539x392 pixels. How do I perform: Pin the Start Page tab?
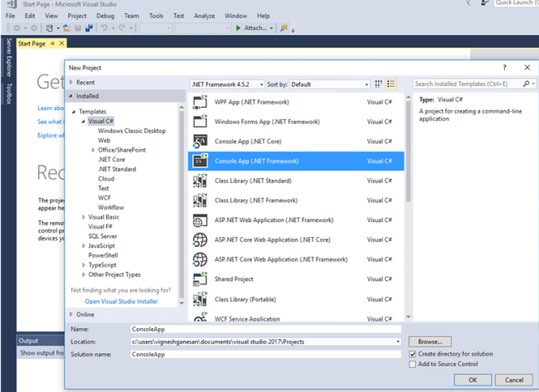point(52,43)
